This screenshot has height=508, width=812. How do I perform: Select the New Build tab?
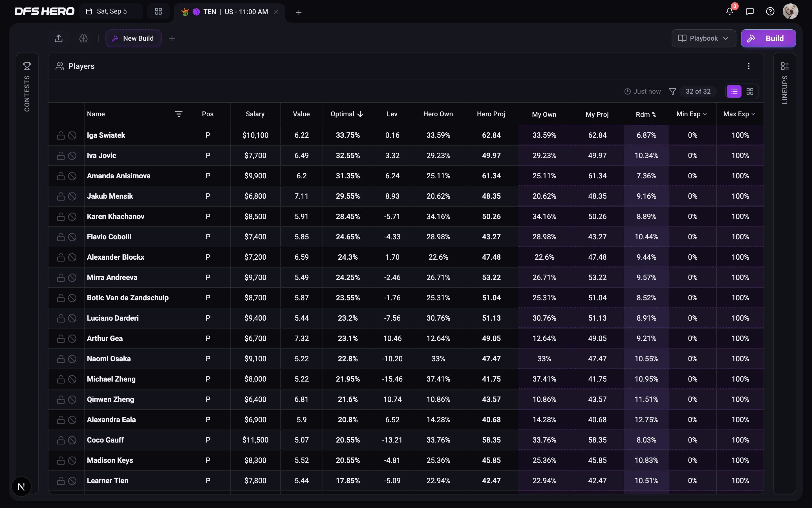[x=134, y=38]
